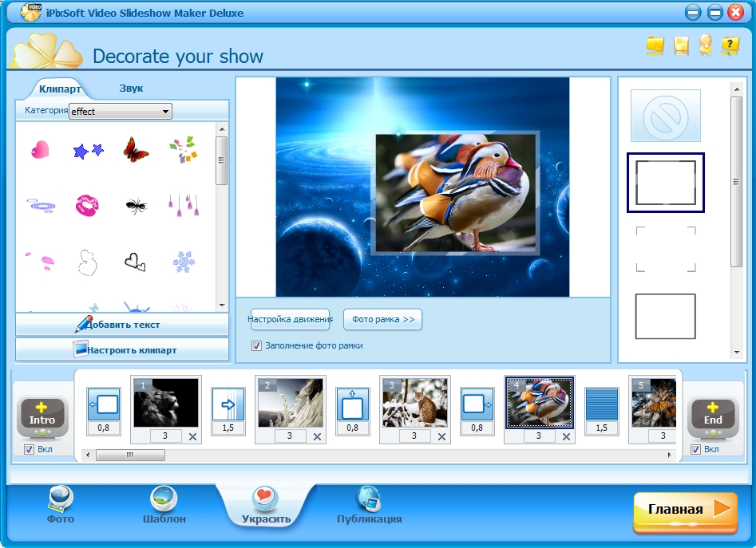The height and width of the screenshot is (548, 756).
Task: Choose the pink lips clipart
Action: click(x=87, y=206)
